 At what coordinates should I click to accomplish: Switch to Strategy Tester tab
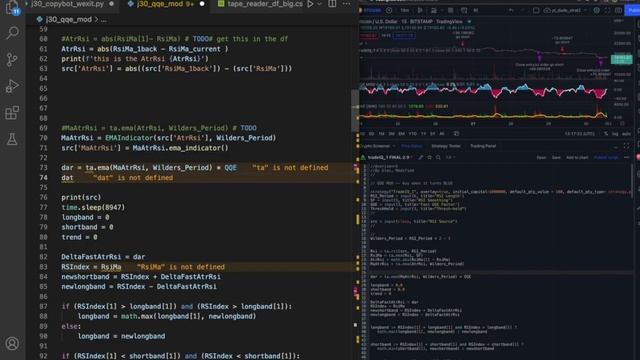pos(446,146)
